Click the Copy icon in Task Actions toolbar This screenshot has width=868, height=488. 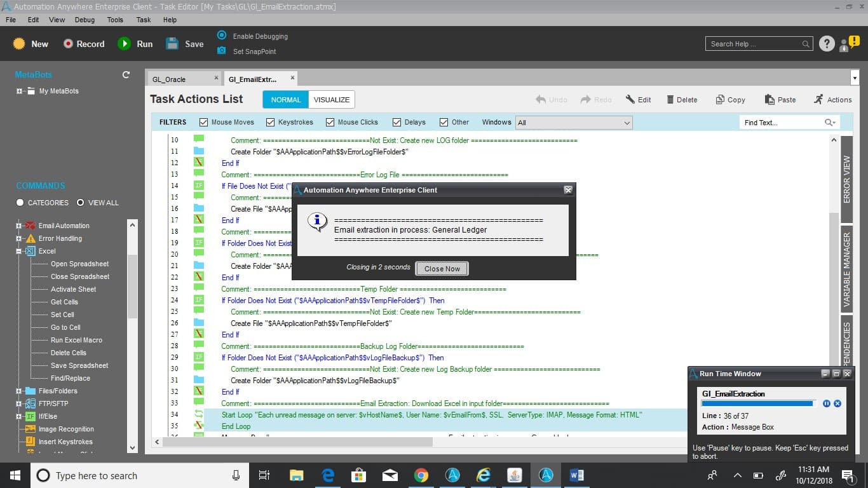720,99
